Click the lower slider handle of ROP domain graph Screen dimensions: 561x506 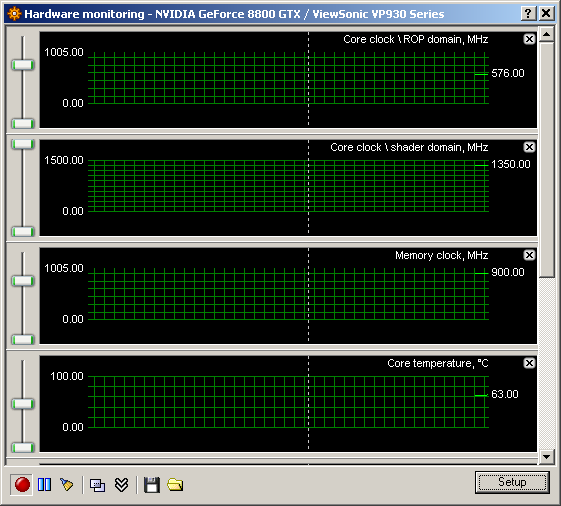[x=23, y=124]
